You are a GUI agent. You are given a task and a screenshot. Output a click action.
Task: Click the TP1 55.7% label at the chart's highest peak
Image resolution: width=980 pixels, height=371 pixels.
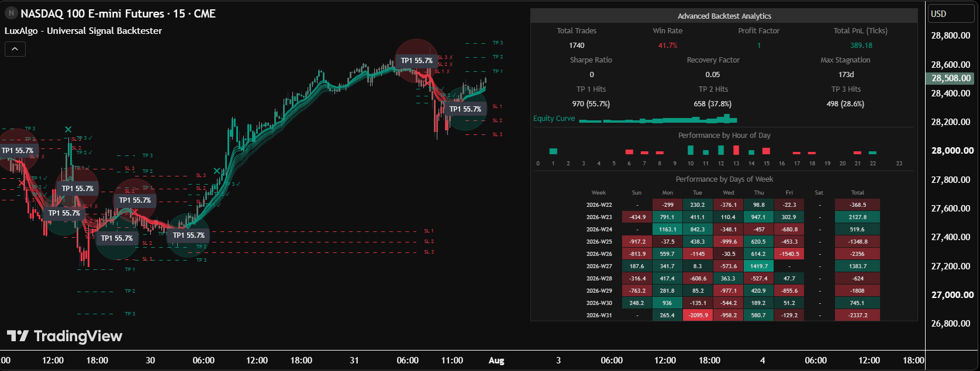click(417, 61)
